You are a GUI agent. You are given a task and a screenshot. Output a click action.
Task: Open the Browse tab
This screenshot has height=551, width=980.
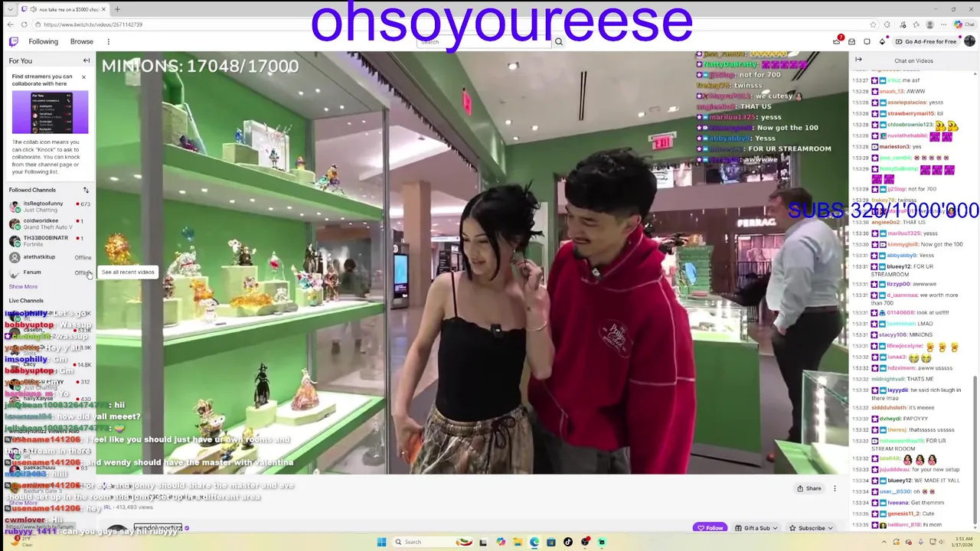click(81, 41)
